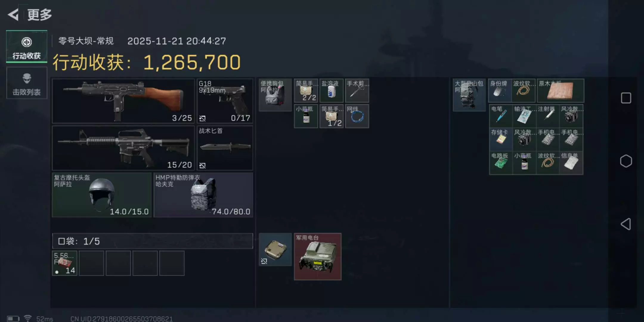This screenshot has height=322, width=644.
Task: Select the 身份牌 dog tag item
Action: pos(500,90)
